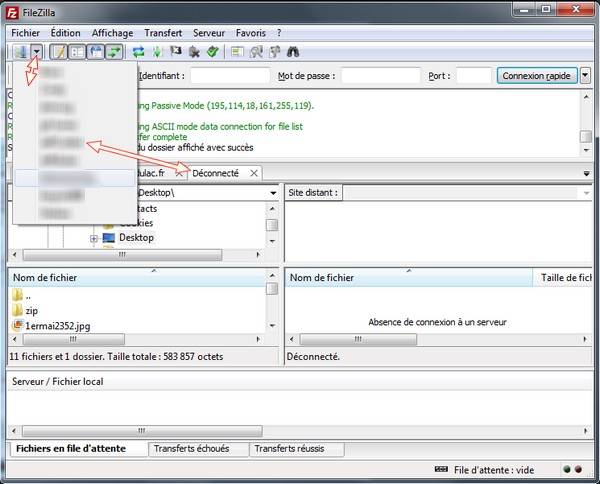Open the Site distant path dropdown
600x484 pixels.
coord(586,193)
